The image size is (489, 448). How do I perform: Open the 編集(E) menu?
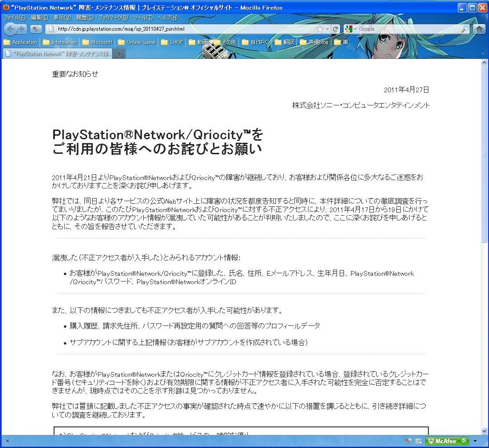[40, 18]
